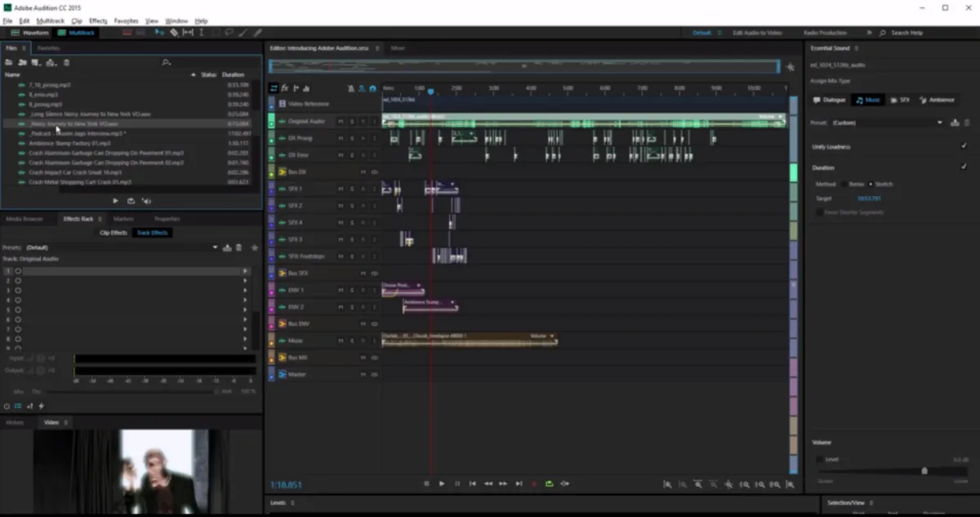
Task: Open the Music clip Volume dropdown
Action: (553, 336)
